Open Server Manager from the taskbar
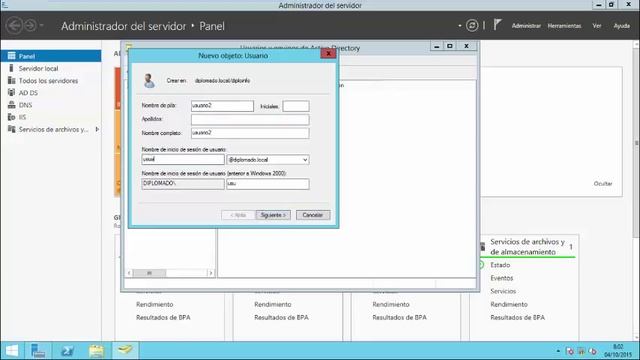640x360 pixels. [38, 351]
